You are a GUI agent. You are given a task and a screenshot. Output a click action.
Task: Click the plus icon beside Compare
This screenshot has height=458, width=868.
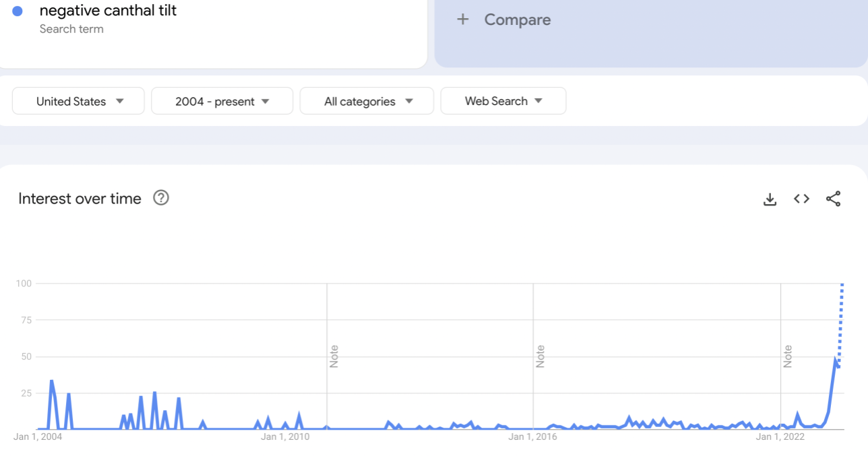462,20
